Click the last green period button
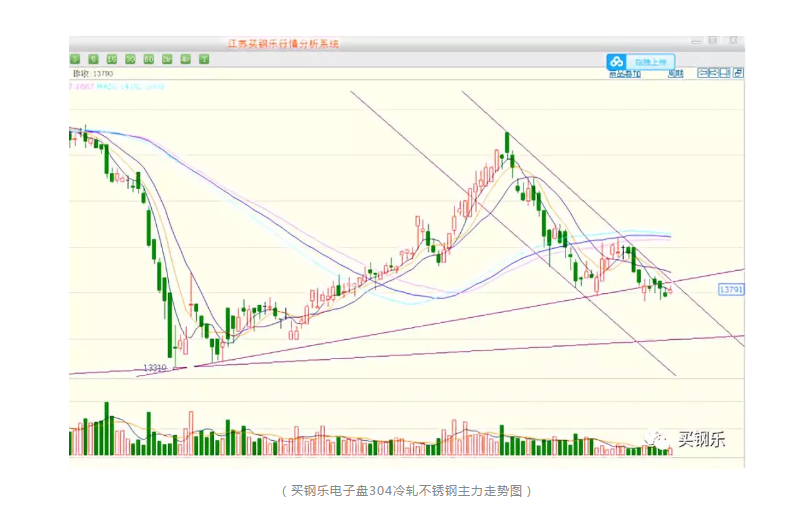The height and width of the screenshot is (520, 810). (204, 59)
